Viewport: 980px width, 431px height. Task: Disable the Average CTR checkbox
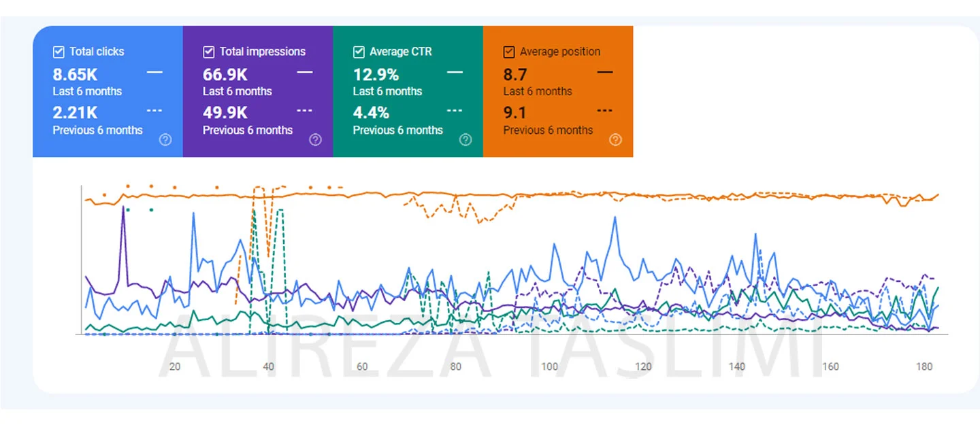click(x=359, y=52)
